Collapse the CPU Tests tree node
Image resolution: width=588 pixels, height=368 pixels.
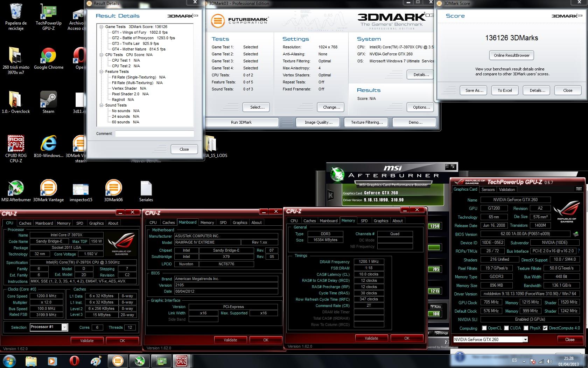click(x=101, y=55)
